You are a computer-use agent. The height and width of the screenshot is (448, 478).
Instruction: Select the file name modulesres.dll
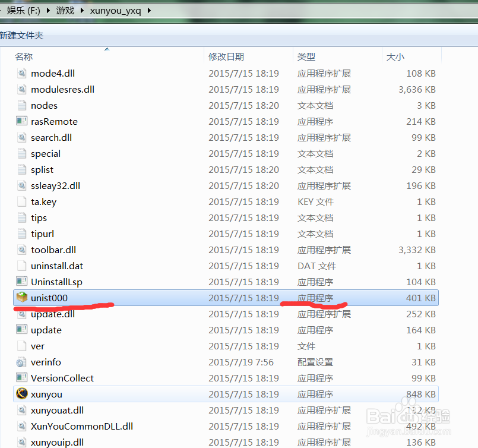pyautogui.click(x=62, y=90)
